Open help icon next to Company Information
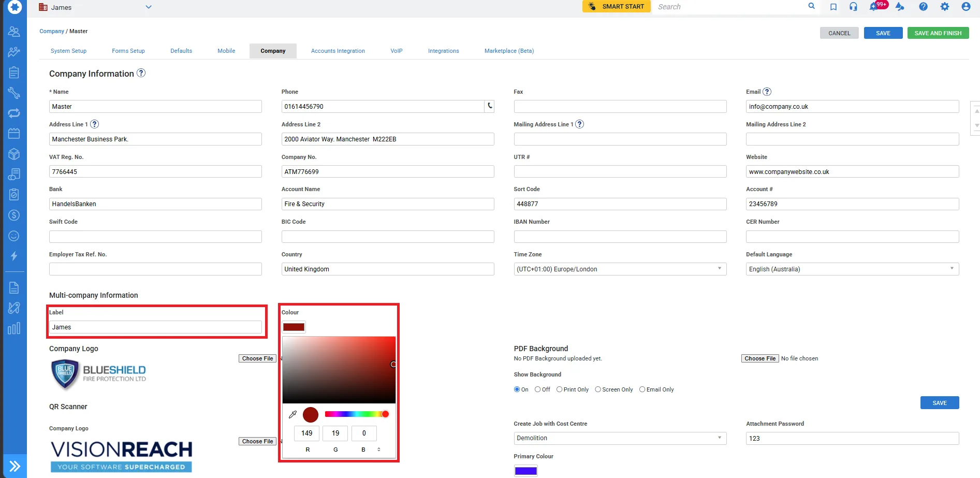This screenshot has height=478, width=980. point(141,73)
